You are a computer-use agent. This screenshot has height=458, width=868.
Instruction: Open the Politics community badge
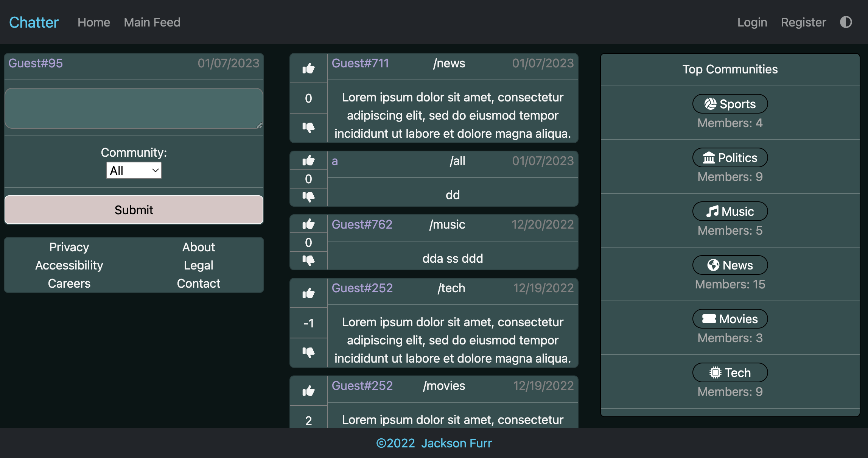coord(730,157)
